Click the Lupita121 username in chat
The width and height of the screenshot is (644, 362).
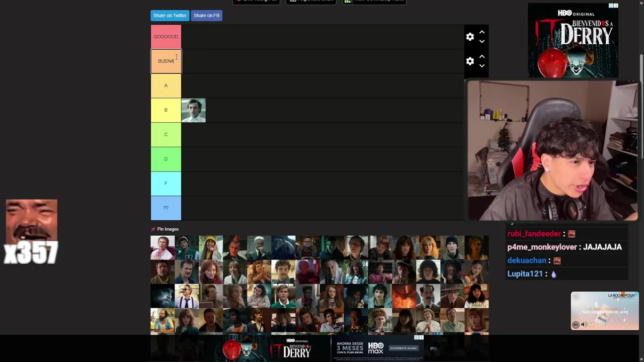point(525,274)
